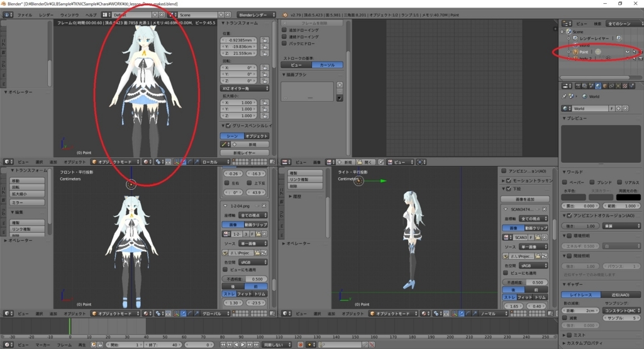Select the Point lamp in outliner
The image size is (644, 349).
(584, 52)
